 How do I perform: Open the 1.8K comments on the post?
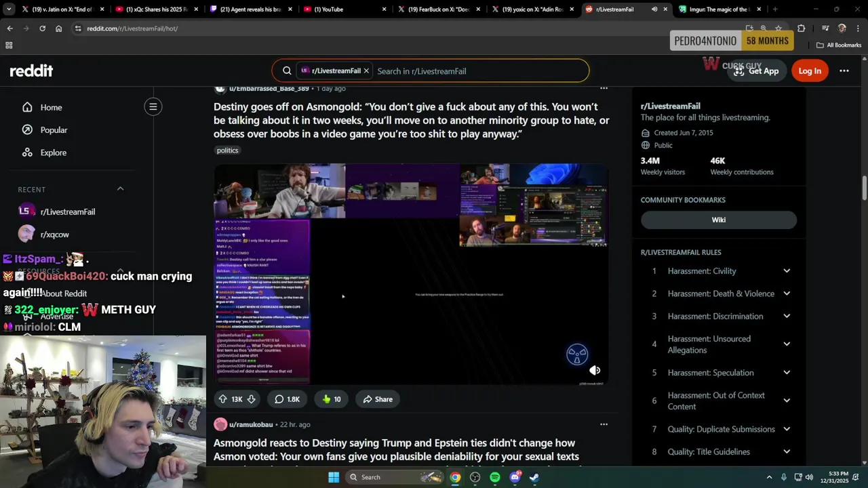pyautogui.click(x=287, y=399)
